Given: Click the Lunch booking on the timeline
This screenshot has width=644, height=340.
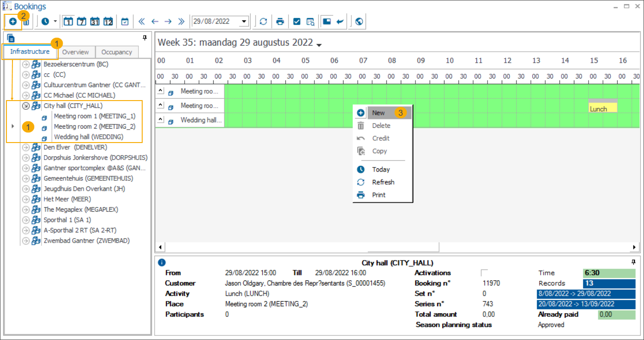Looking at the screenshot, I should coord(602,107).
